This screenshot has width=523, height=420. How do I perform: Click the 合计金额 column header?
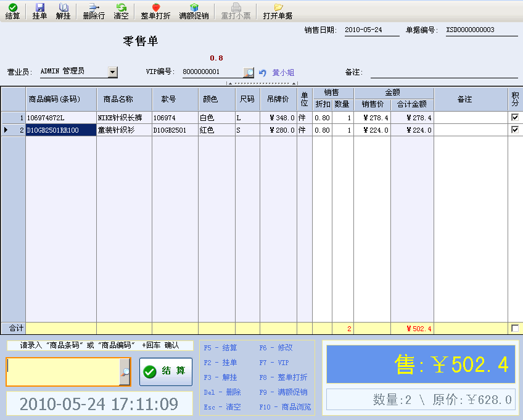coord(412,104)
